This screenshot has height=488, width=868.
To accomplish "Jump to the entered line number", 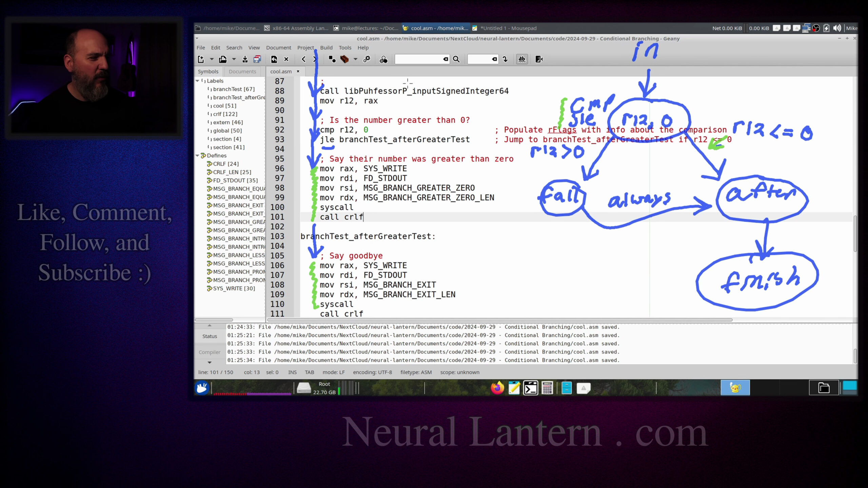I will pyautogui.click(x=505, y=59).
